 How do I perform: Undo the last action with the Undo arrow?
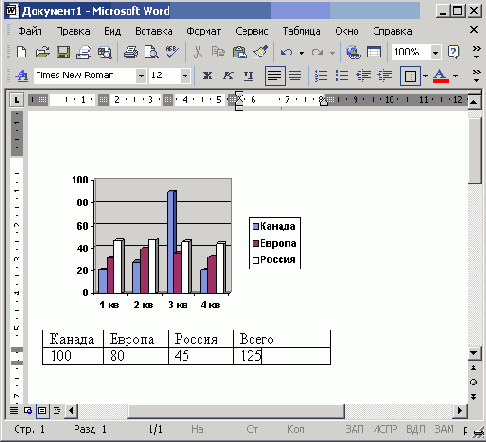[286, 52]
